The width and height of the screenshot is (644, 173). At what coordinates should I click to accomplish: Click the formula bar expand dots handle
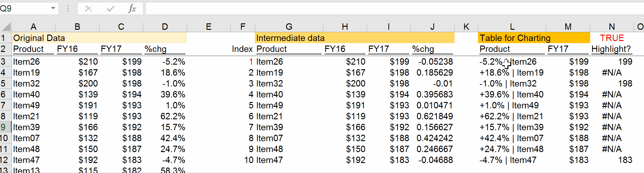68,8
